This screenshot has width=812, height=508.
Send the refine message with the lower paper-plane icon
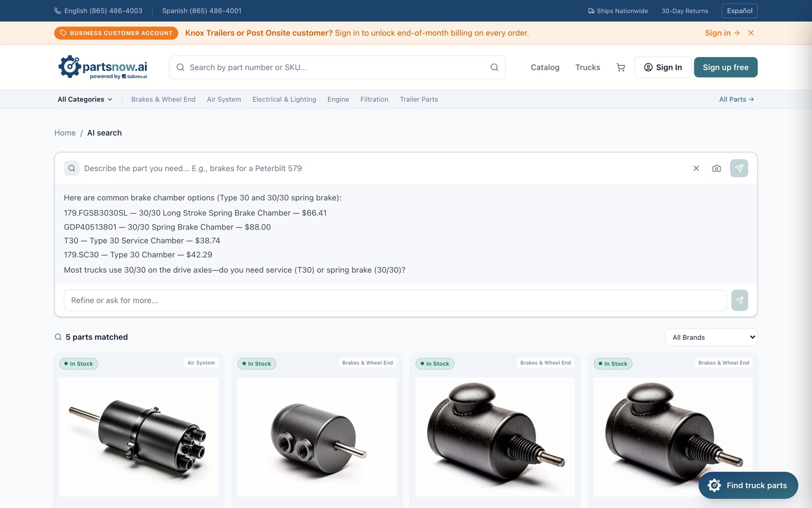pyautogui.click(x=739, y=300)
